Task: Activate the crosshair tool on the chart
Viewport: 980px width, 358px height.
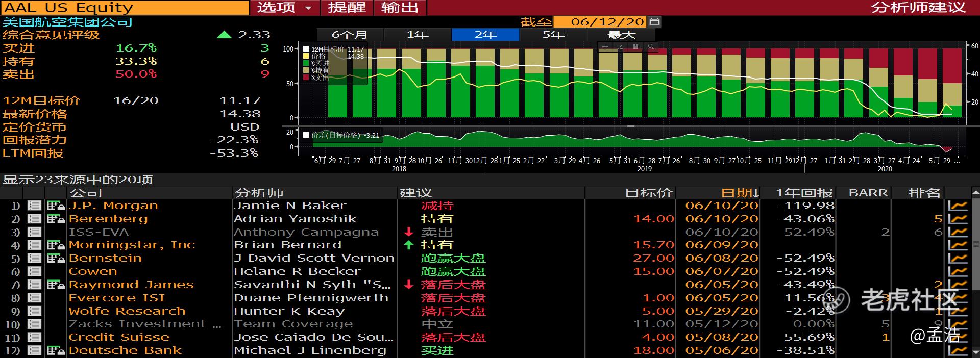Action: pos(605,47)
